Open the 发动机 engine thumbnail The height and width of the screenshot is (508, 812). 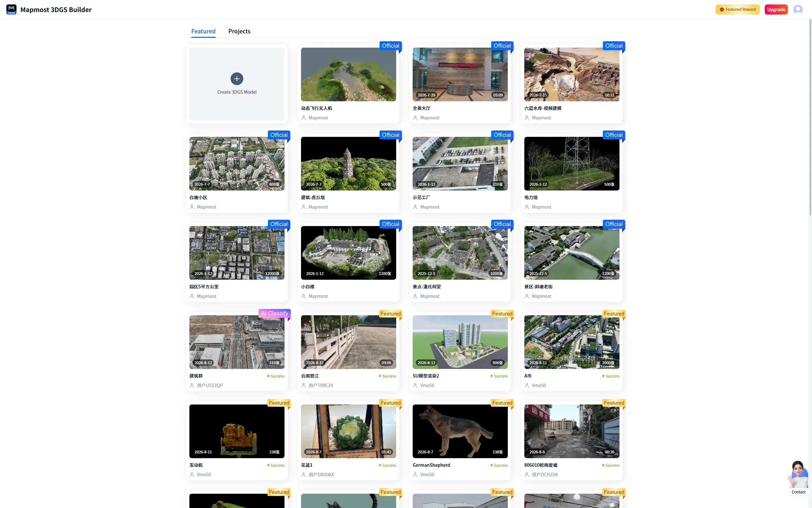point(237,431)
